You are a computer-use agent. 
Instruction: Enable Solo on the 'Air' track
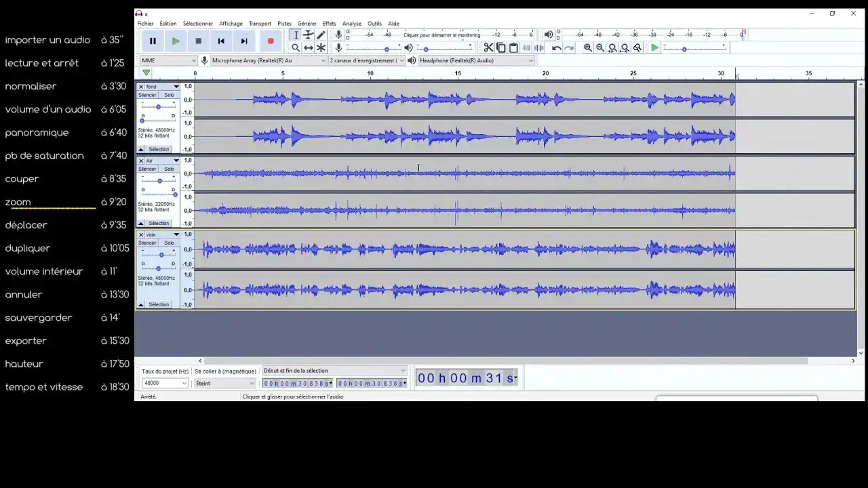(168, 169)
